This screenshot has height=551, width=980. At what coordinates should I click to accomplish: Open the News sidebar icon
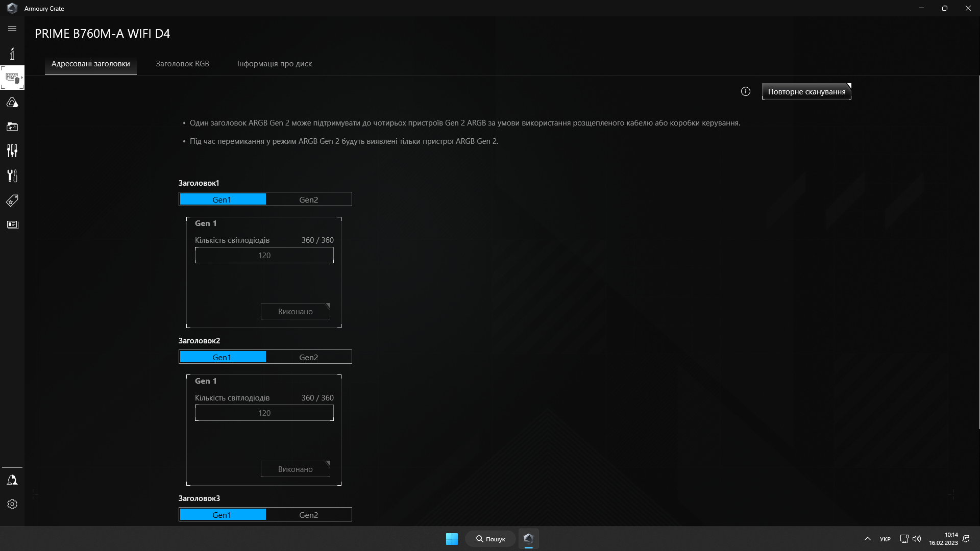12,225
